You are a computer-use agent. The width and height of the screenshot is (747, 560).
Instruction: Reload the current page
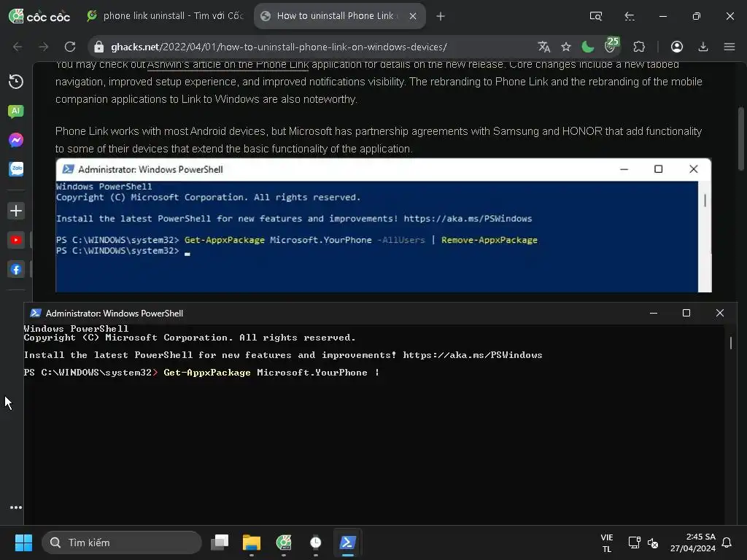70,47
